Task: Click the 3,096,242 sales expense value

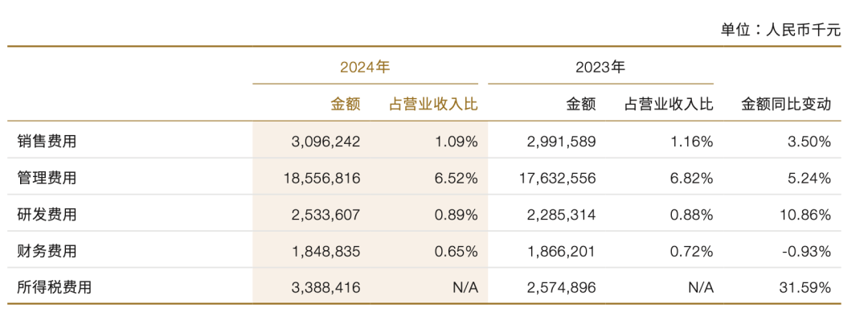Action: click(x=326, y=142)
